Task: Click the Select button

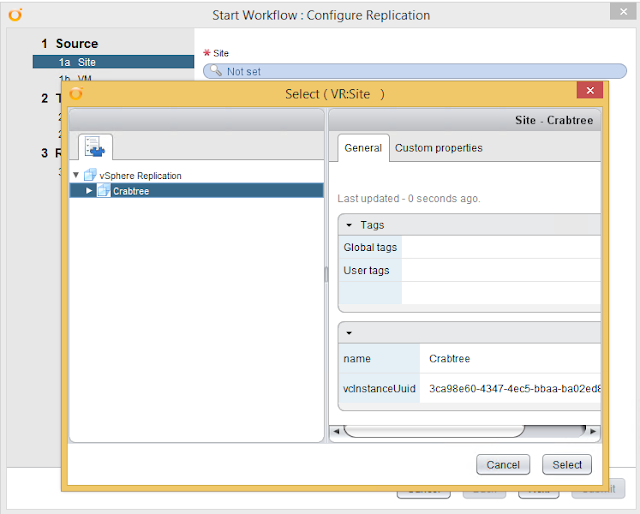Action: [567, 465]
